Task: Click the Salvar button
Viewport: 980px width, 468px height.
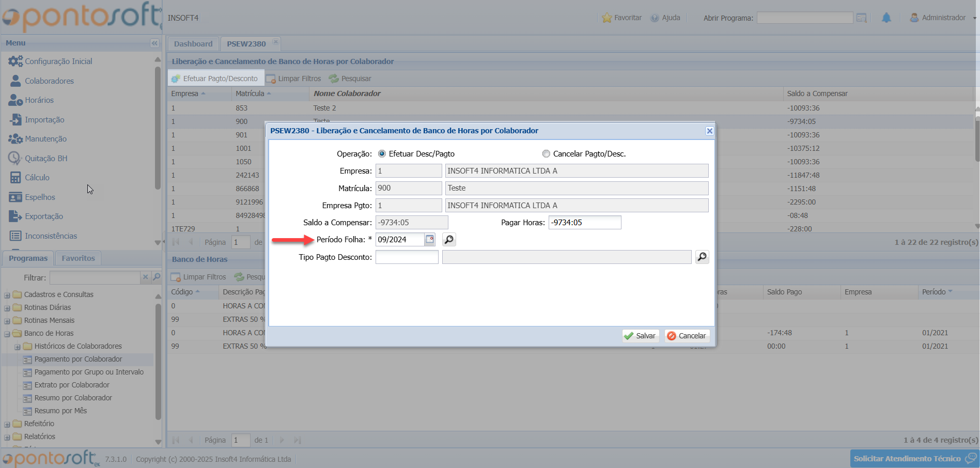Action: (x=640, y=336)
